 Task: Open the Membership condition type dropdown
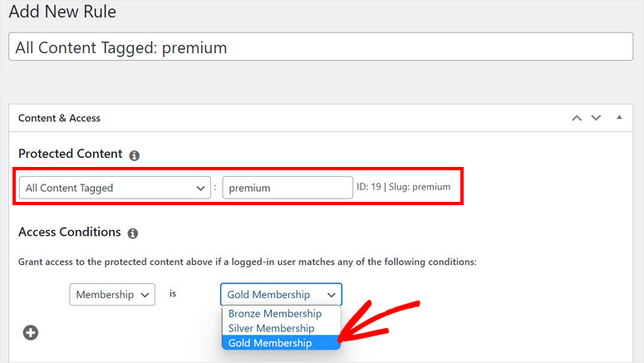[112, 294]
